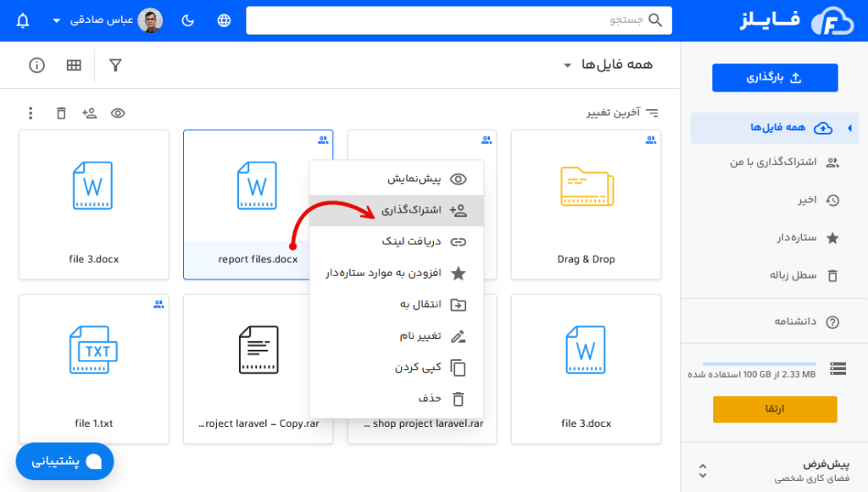
Task: Preview the file using the eye icon
Action: coord(118,112)
